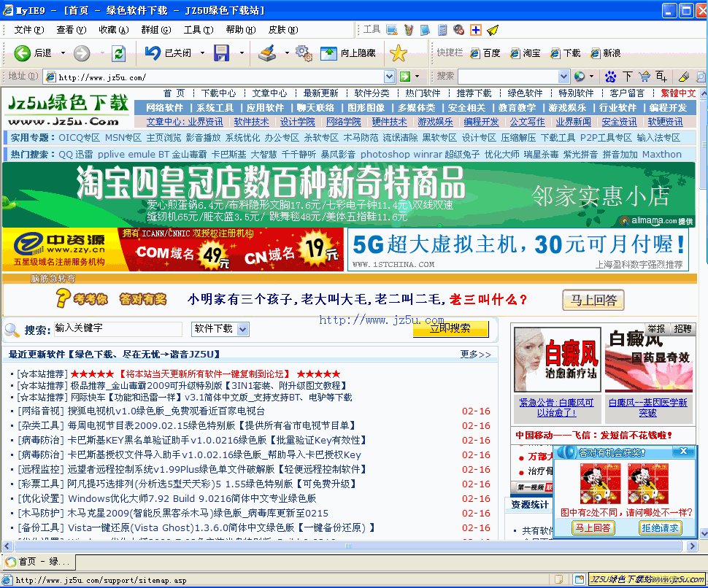Click the floppy disk save icon
Screen dimensions: 708x588
pyautogui.click(x=222, y=53)
